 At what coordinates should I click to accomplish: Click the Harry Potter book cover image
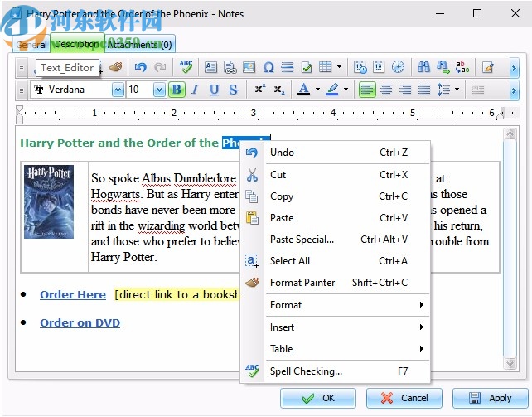pos(49,202)
